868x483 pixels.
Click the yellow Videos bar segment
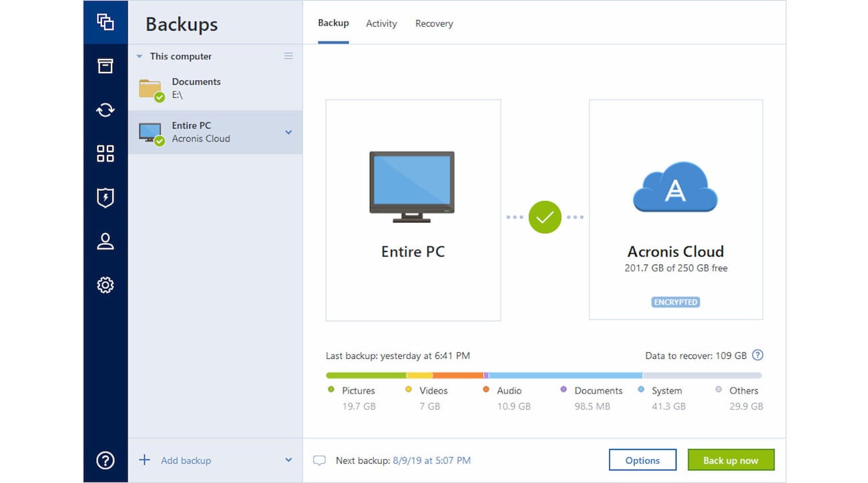tap(420, 376)
